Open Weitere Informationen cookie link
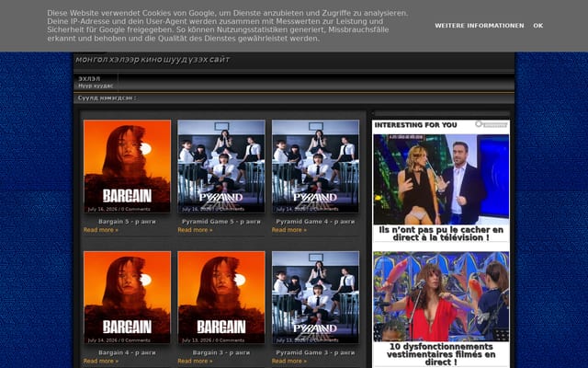 480,26
